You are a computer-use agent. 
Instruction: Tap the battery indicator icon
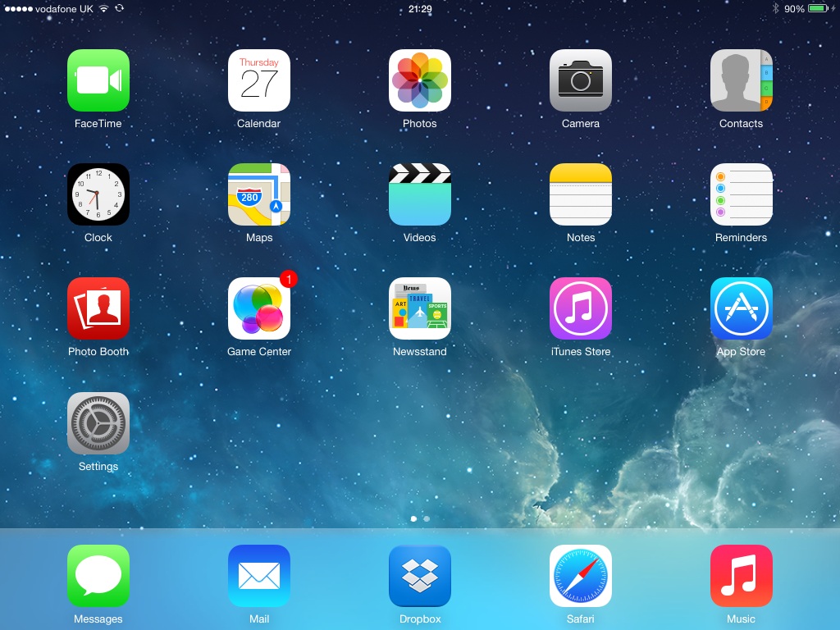pyautogui.click(x=819, y=8)
